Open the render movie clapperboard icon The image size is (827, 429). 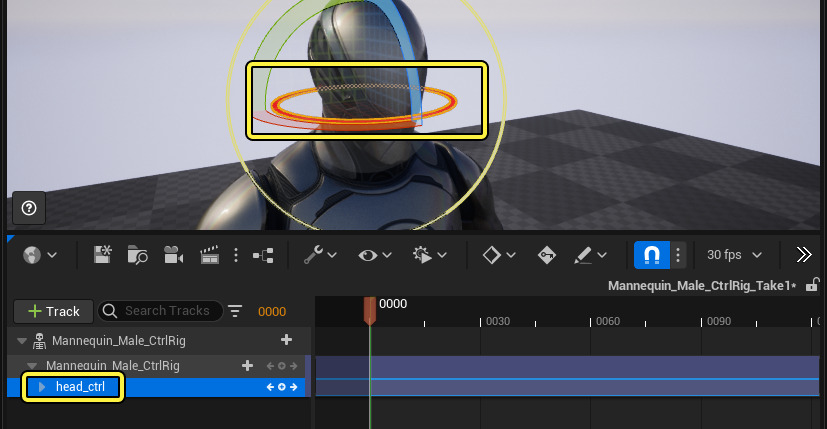(209, 255)
